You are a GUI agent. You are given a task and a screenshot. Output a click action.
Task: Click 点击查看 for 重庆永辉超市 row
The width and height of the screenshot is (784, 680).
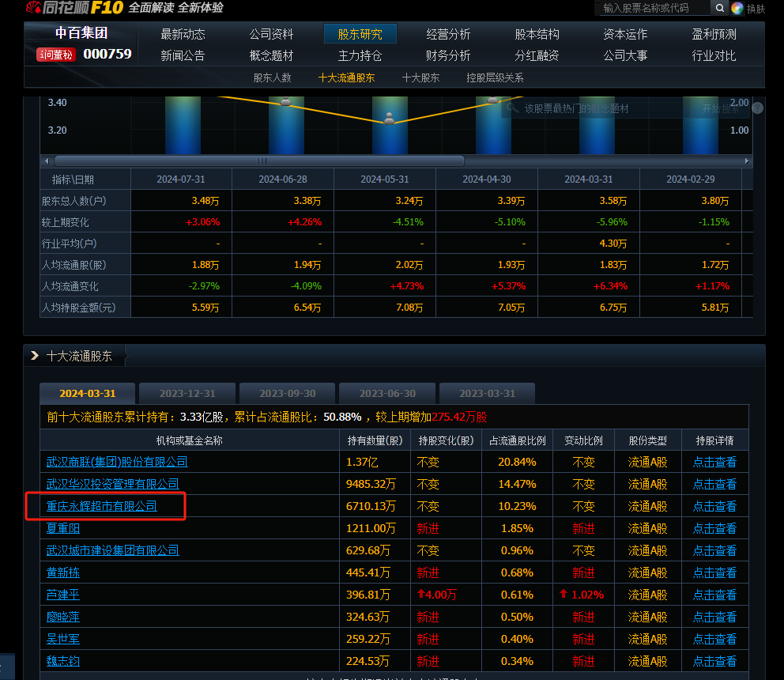714,506
